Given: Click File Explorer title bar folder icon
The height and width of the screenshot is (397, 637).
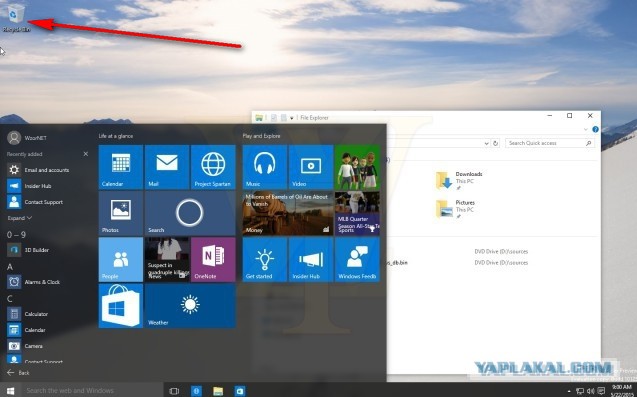Looking at the screenshot, I should (259, 118).
